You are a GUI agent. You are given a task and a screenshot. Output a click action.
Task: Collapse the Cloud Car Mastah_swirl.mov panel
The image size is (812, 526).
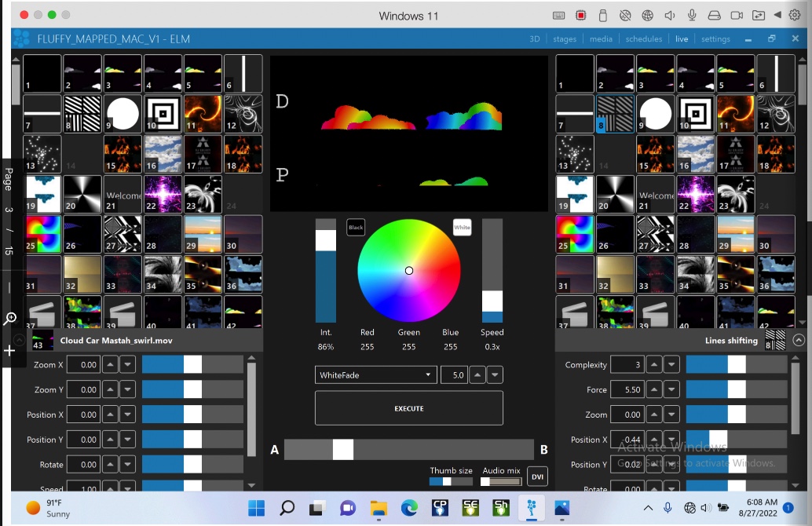click(19, 340)
